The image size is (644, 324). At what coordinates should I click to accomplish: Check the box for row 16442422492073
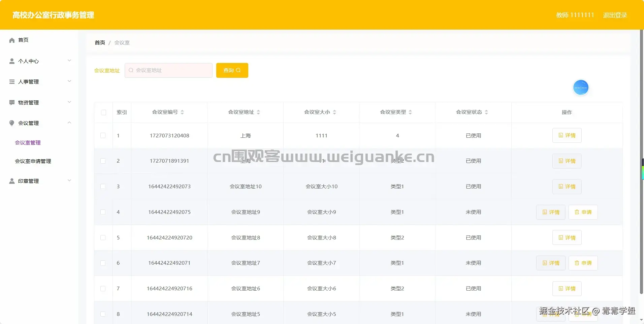pos(103,187)
